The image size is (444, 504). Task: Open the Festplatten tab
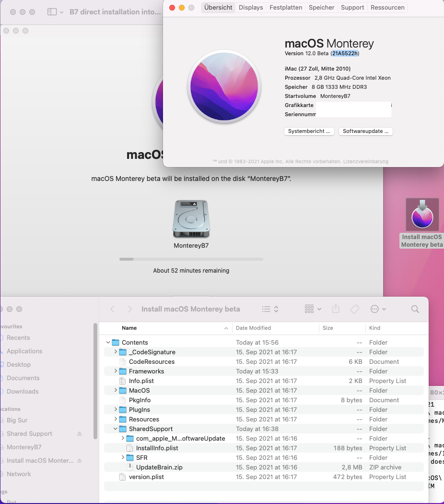[x=286, y=7]
